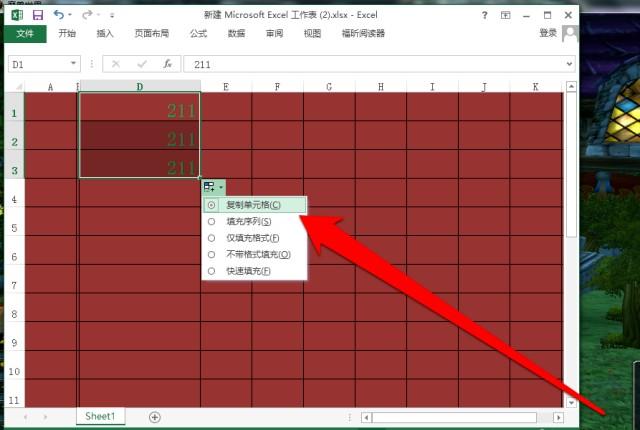Confirm entry with the checkmark icon
Viewport: 640px width, 430px height.
pos(142,64)
